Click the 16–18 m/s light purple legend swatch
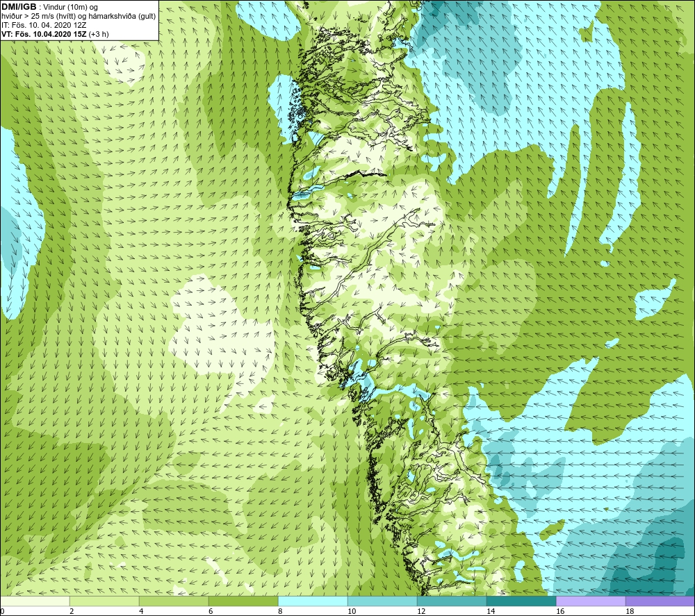695x616 pixels. pos(591,601)
